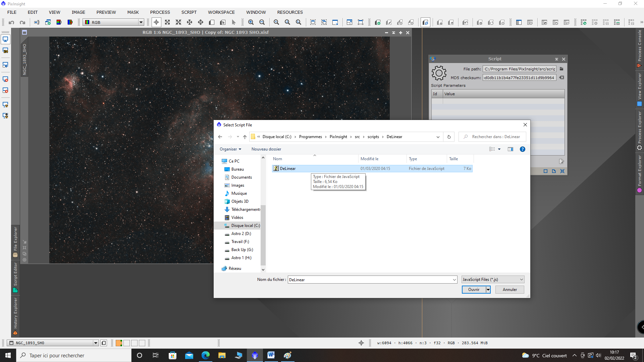Click the Redo arrow in the toolbar
644x362 pixels.
(22, 22)
